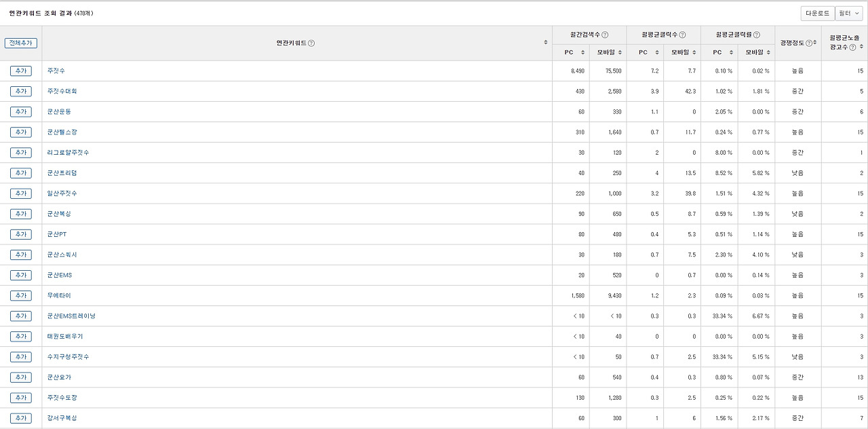This screenshot has height=429, width=868.
Task: Open the 필터 dropdown
Action: (x=849, y=14)
